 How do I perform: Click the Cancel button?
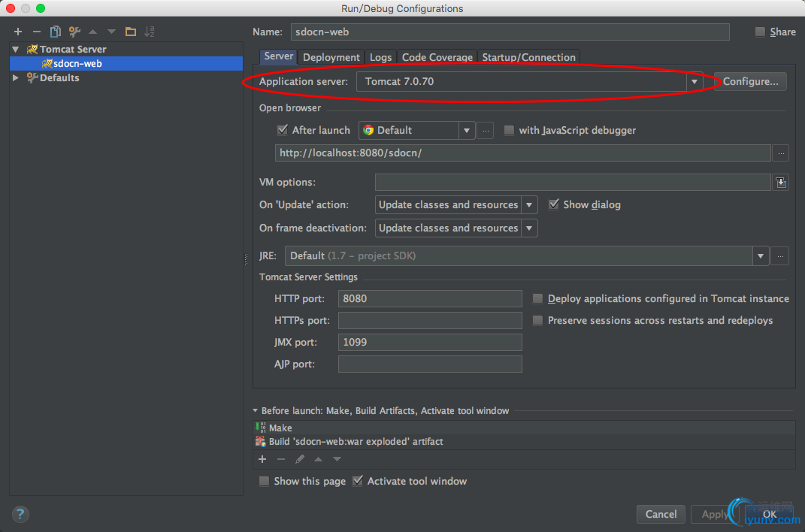coord(661,514)
